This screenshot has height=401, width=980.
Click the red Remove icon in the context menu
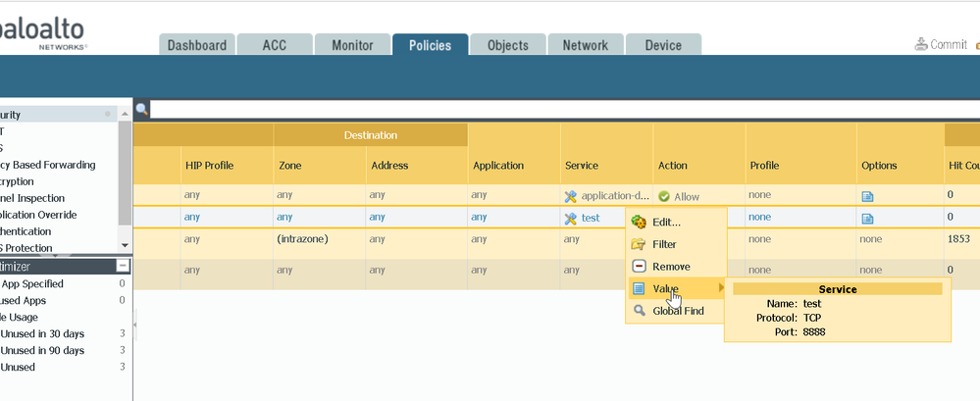(x=639, y=267)
